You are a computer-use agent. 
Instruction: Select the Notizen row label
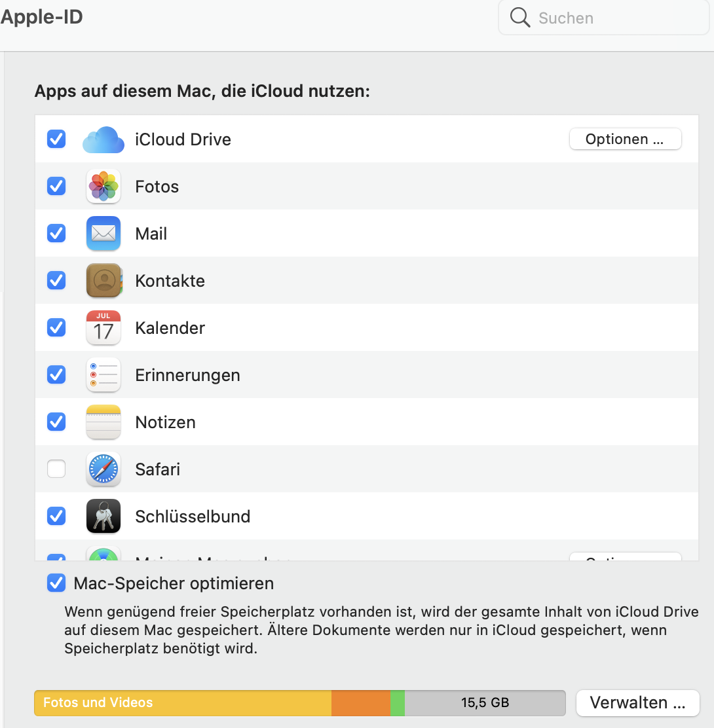pos(165,422)
